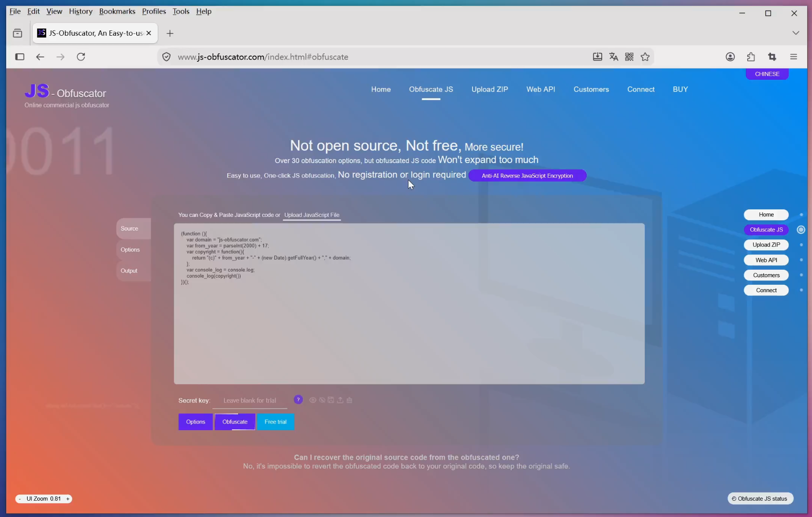
Task: Open the translate page icon
Action: tap(614, 57)
